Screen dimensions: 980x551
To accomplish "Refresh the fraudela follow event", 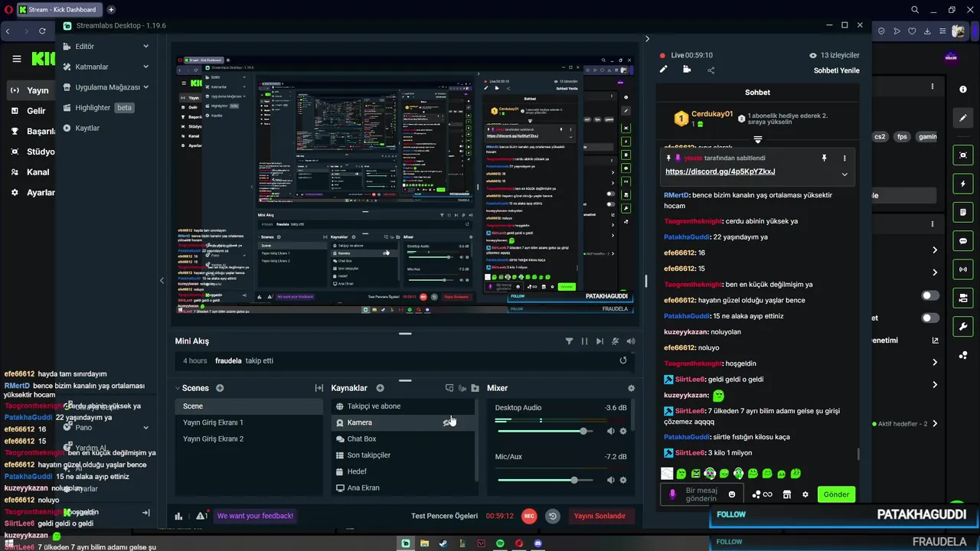I will coord(622,360).
